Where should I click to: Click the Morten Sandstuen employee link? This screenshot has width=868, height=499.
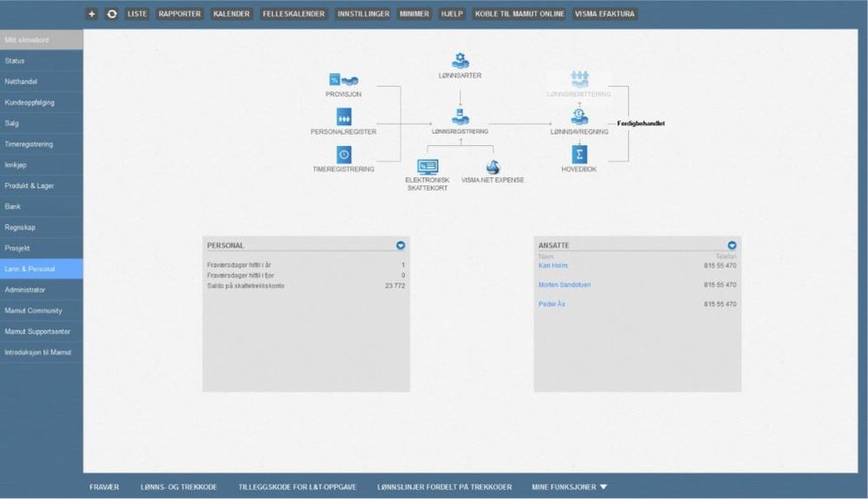tap(564, 284)
